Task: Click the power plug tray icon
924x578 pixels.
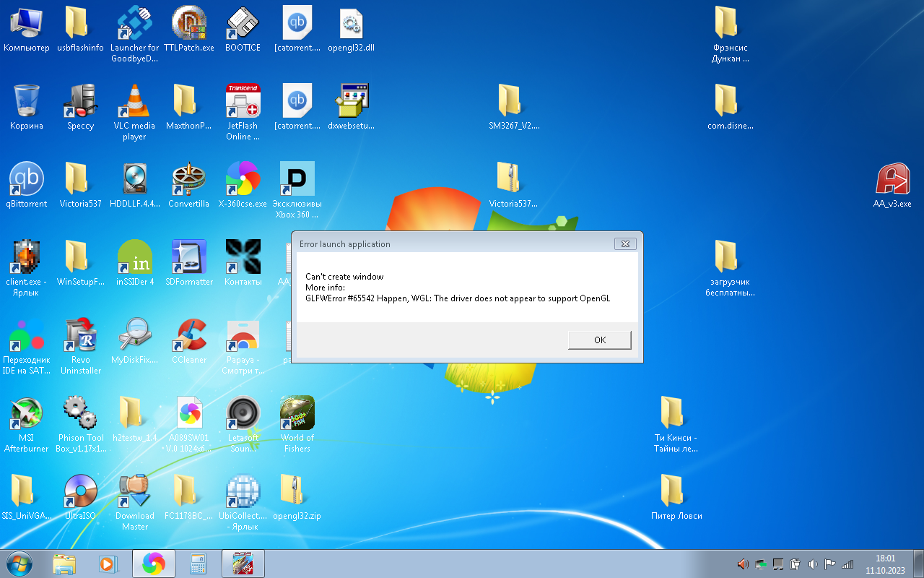Action: point(796,564)
